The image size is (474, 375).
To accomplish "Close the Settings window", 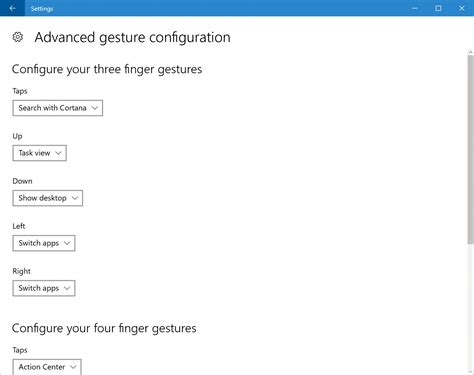I will pos(462,8).
